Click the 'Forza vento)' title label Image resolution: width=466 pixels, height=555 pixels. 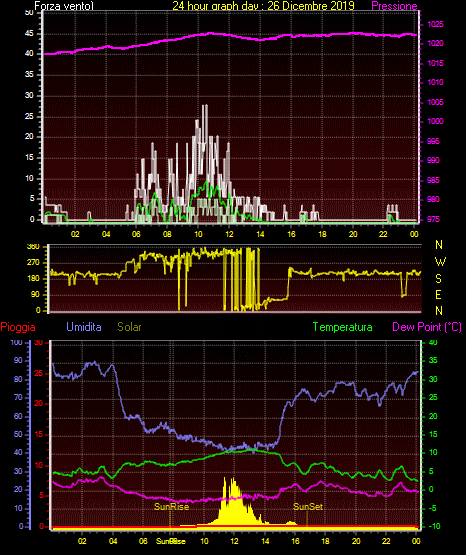coord(64,6)
